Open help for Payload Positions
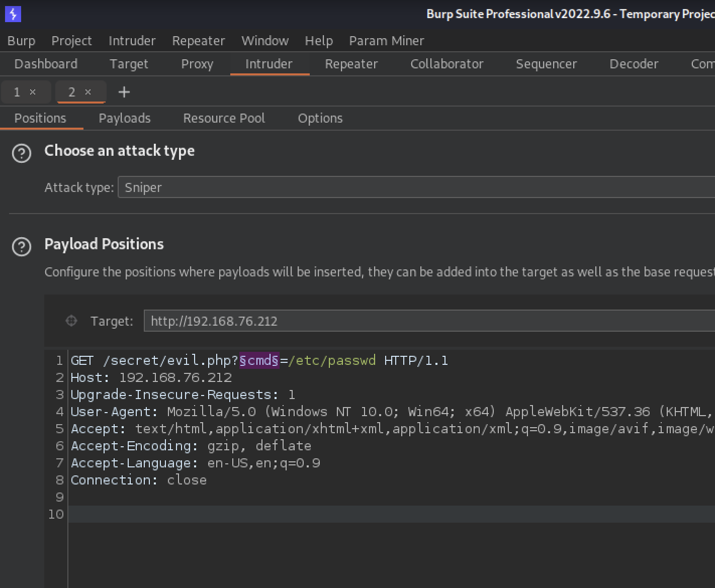This screenshot has height=588, width=715. click(x=22, y=247)
